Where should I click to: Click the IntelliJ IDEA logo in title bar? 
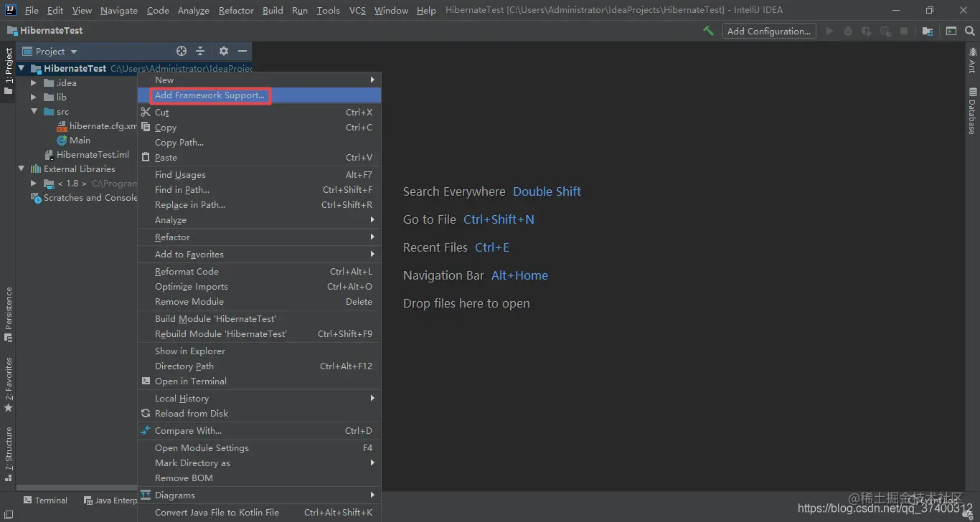[11, 10]
